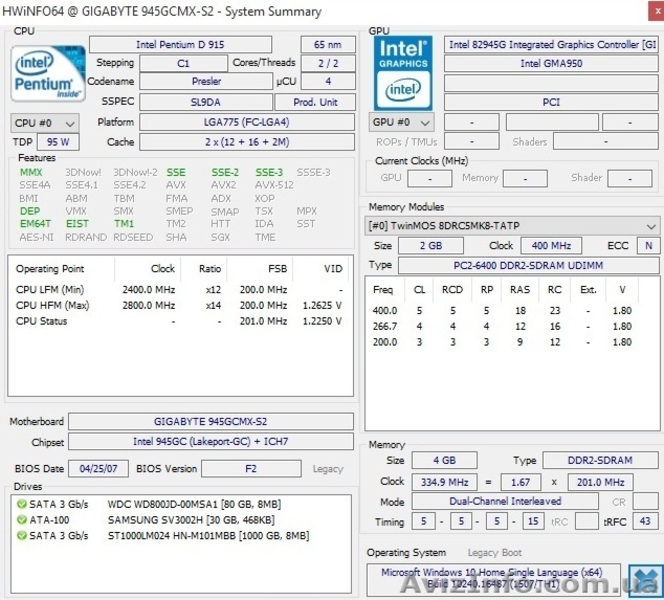Click the Microsoft Windows 10 Home Single Language field

(493, 578)
